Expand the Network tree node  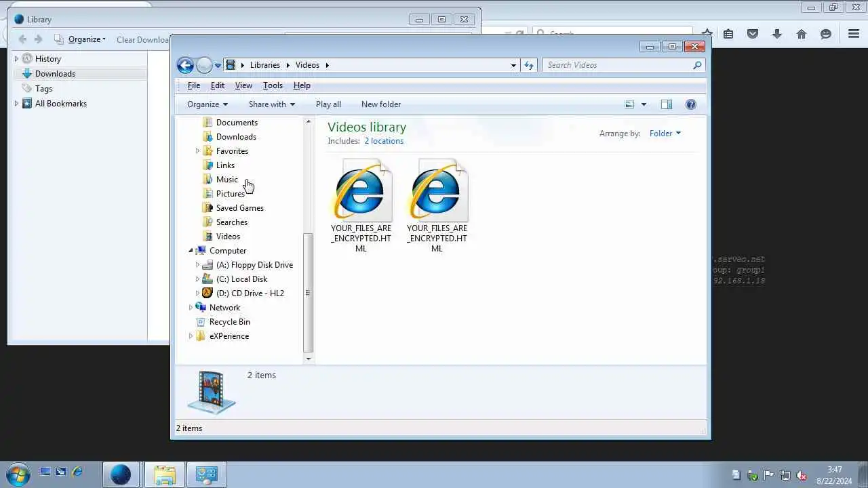[191, 308]
